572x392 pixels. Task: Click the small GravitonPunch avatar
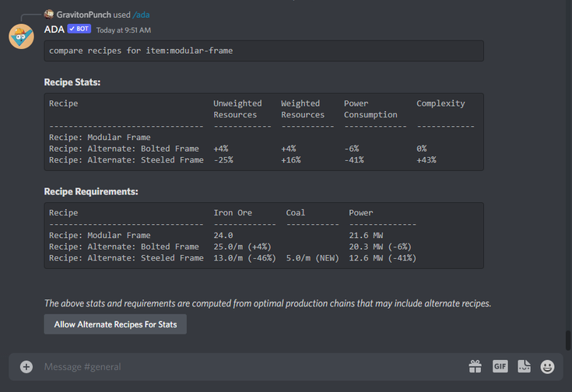click(49, 14)
